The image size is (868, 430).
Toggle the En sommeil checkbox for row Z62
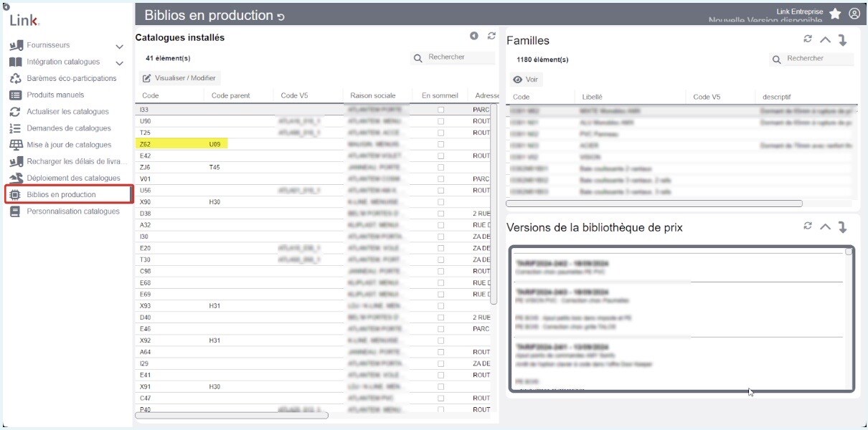point(440,144)
